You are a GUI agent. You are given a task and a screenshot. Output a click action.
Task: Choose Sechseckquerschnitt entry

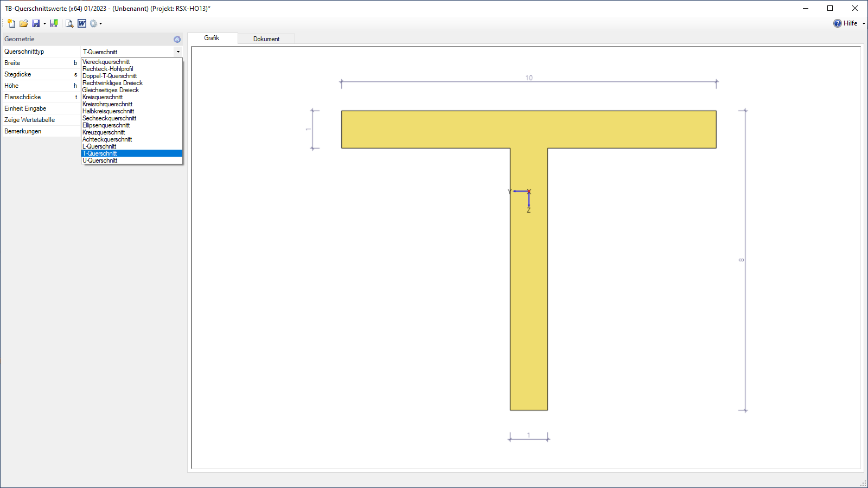[x=131, y=118]
